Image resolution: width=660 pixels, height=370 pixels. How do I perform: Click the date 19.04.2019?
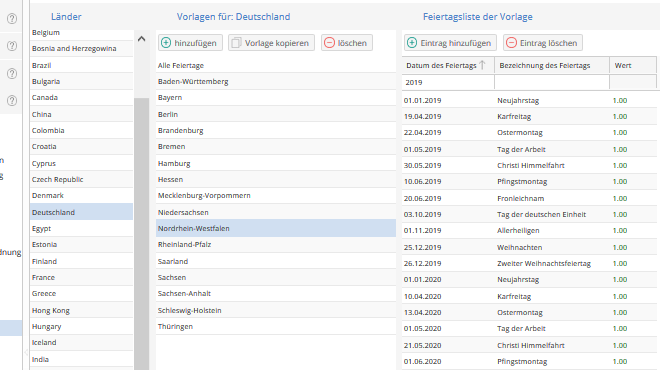coord(423,117)
